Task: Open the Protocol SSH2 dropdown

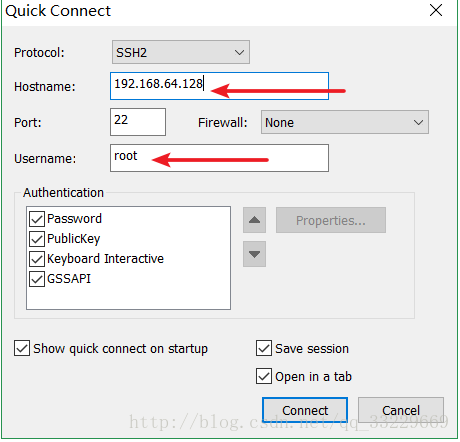Action: (x=181, y=52)
